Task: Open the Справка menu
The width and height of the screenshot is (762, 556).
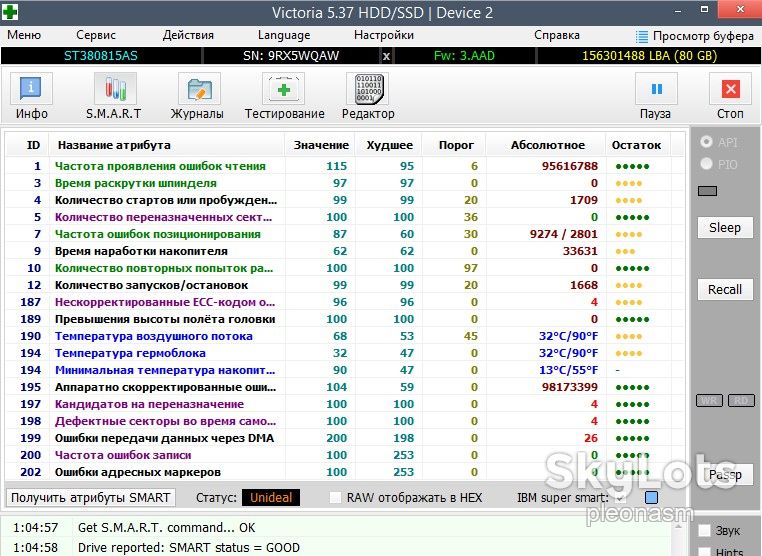Action: 557,35
